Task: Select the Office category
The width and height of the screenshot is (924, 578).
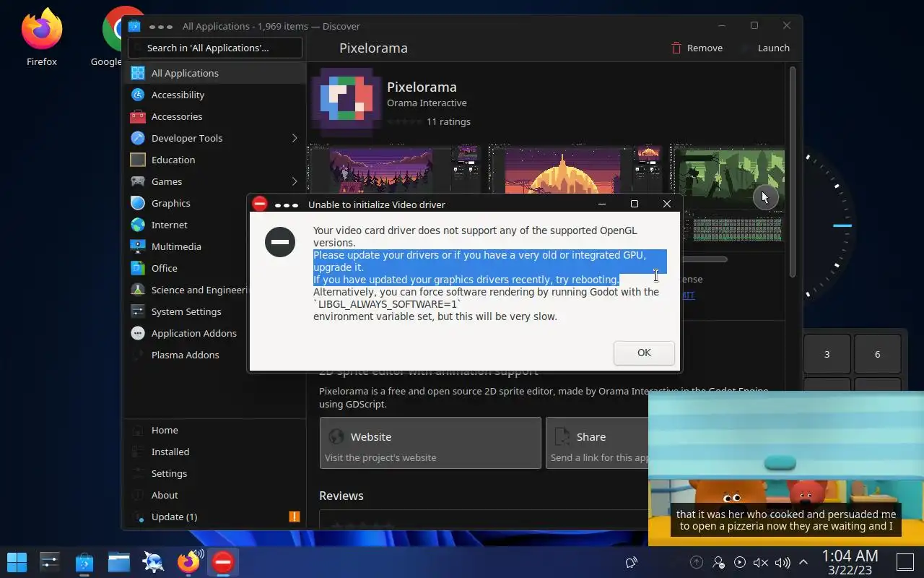Action: coord(186,268)
